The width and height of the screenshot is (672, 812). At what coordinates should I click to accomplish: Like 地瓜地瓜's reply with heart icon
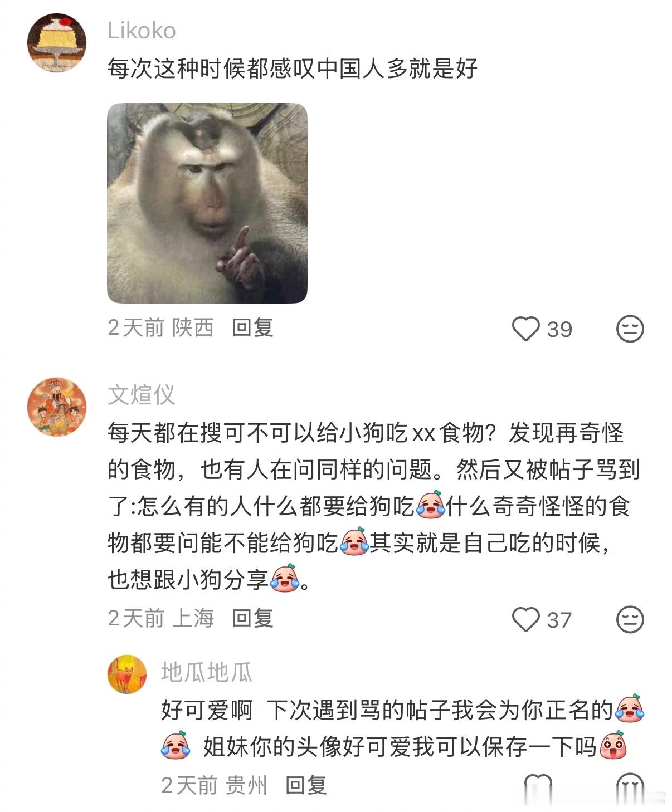point(538,785)
